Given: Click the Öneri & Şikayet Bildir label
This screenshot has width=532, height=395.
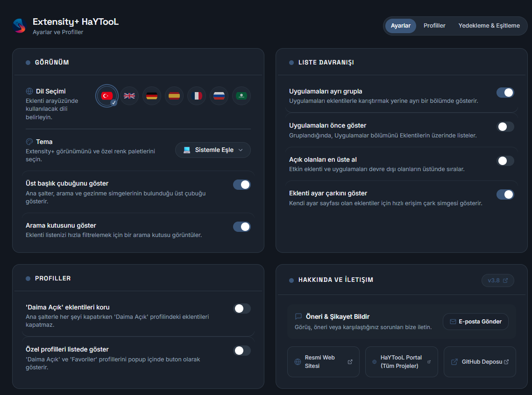Looking at the screenshot, I should coord(338,316).
